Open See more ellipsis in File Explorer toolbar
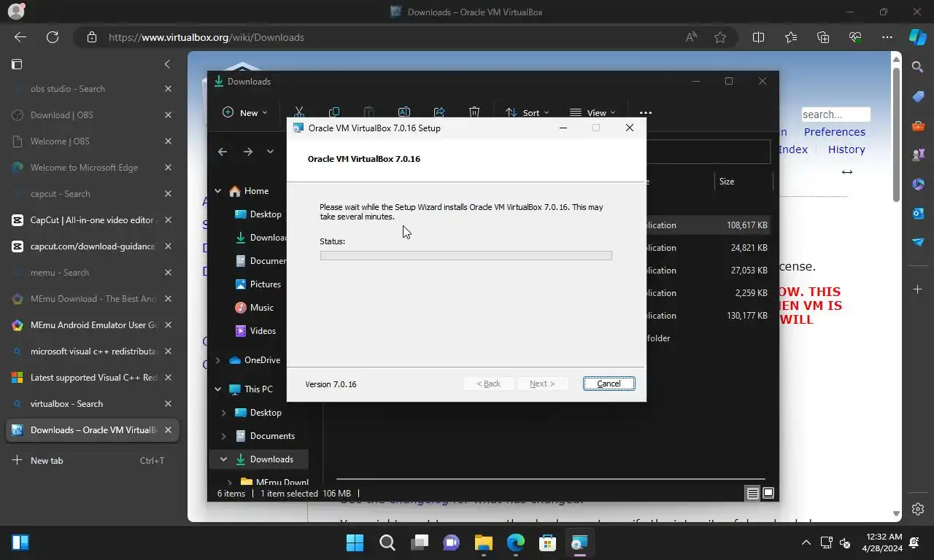This screenshot has width=934, height=560. click(x=646, y=112)
